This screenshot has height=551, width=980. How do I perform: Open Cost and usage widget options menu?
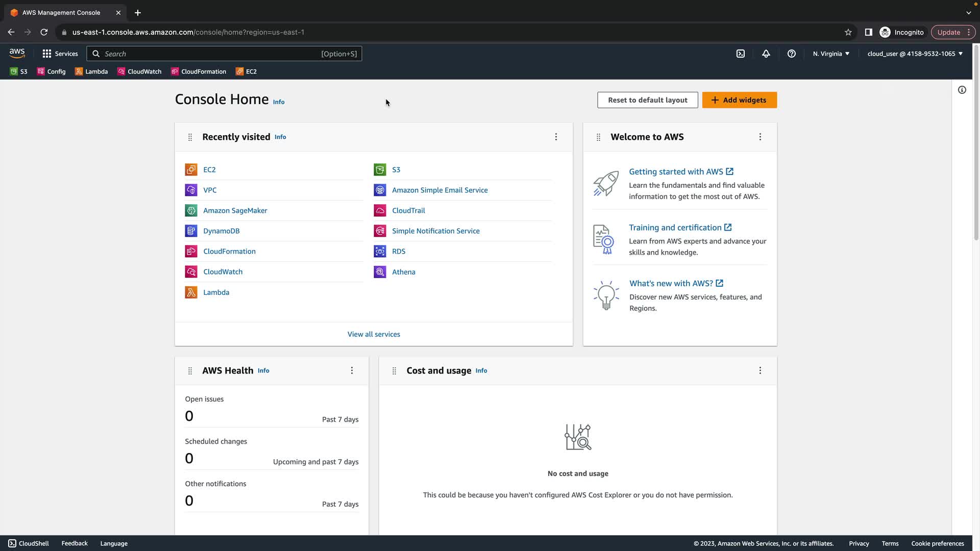pyautogui.click(x=760, y=370)
